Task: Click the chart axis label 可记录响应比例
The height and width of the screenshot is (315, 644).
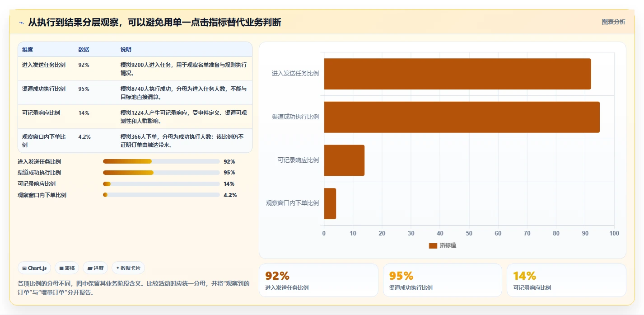Action: (298, 160)
